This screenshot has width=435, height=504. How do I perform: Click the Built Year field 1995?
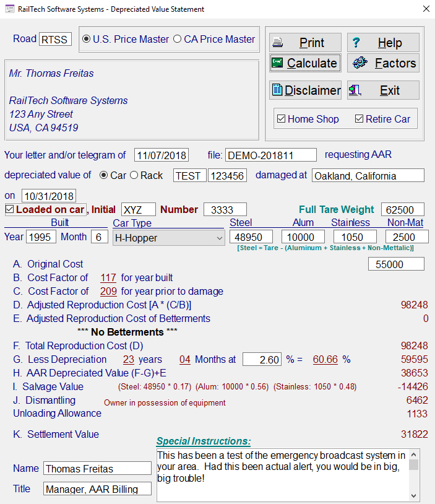tap(41, 237)
